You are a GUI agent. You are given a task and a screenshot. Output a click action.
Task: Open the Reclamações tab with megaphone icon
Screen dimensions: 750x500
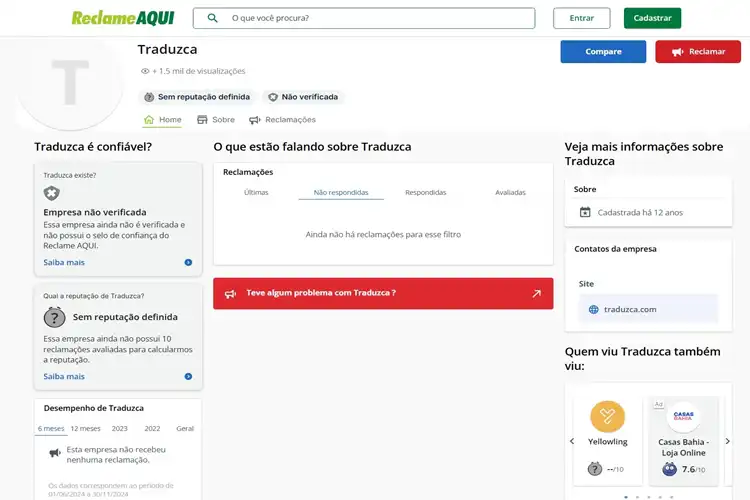[283, 120]
